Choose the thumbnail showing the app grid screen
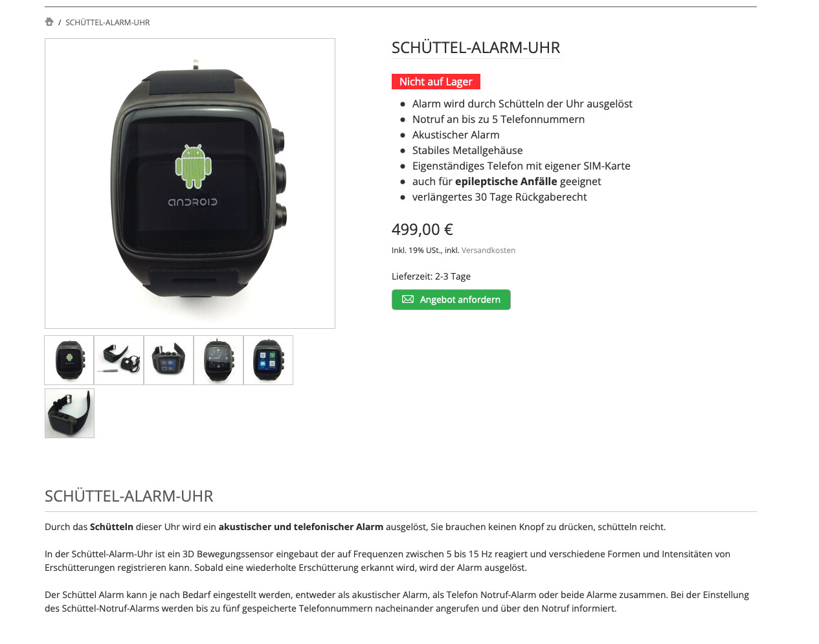This screenshot has height=644, width=819. coord(269,360)
